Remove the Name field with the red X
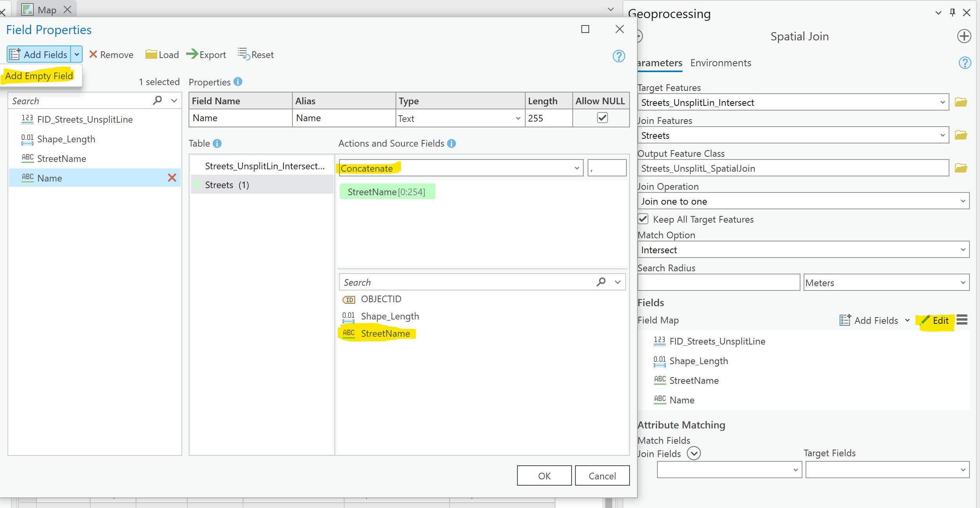Screen dimensions: 980x508 172,178
